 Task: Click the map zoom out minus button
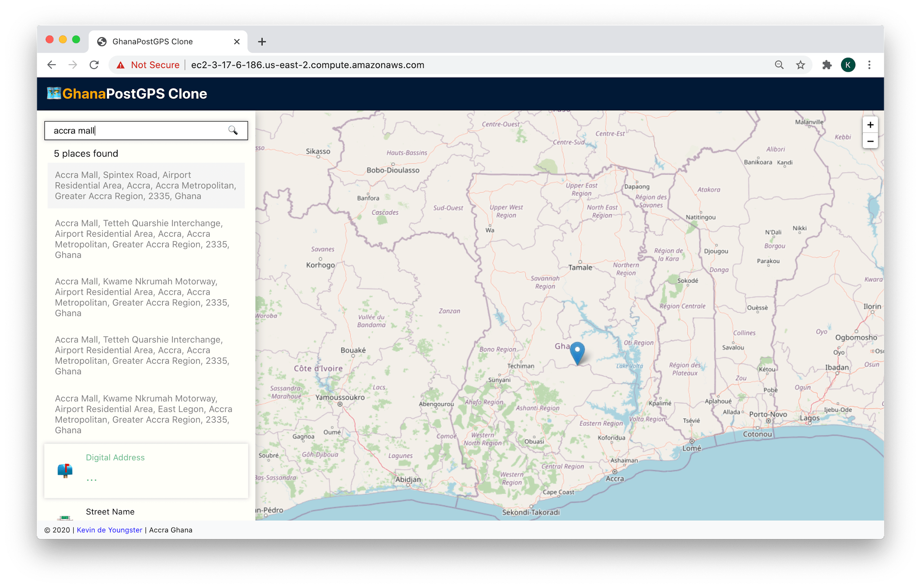(x=870, y=141)
